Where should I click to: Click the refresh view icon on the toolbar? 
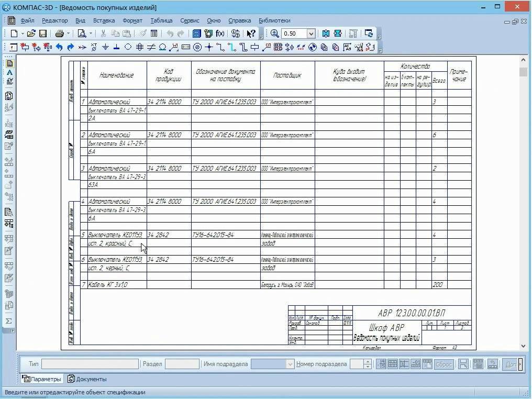[x=369, y=34]
